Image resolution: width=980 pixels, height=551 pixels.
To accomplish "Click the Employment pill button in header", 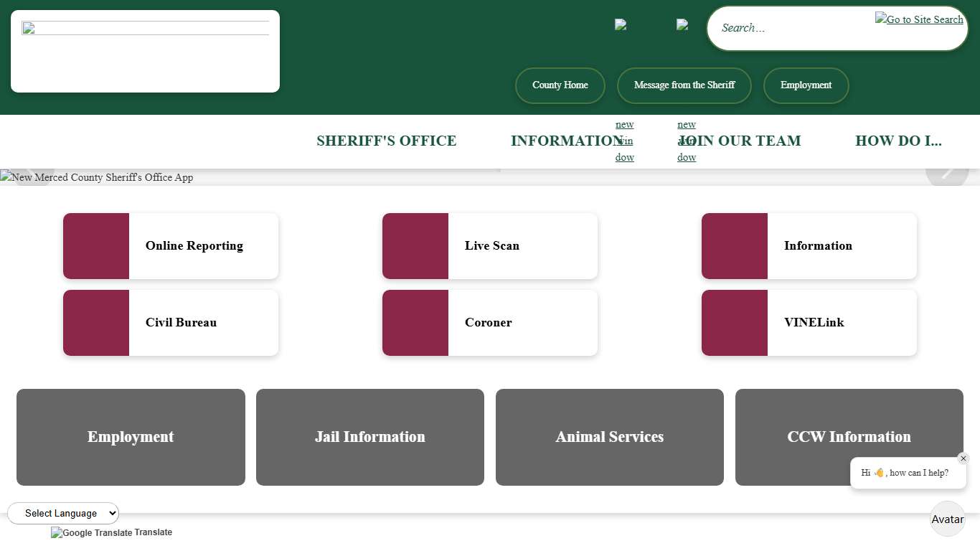I will 806,85.
